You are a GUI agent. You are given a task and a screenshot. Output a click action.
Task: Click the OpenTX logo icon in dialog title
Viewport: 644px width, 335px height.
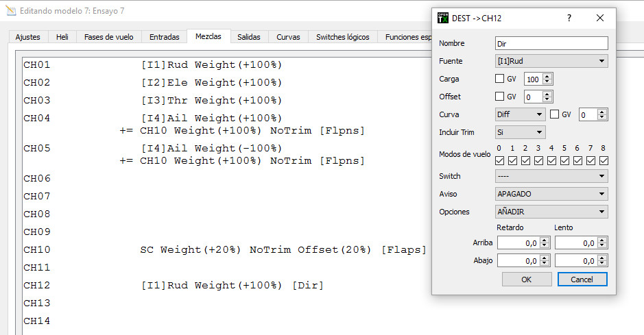442,18
